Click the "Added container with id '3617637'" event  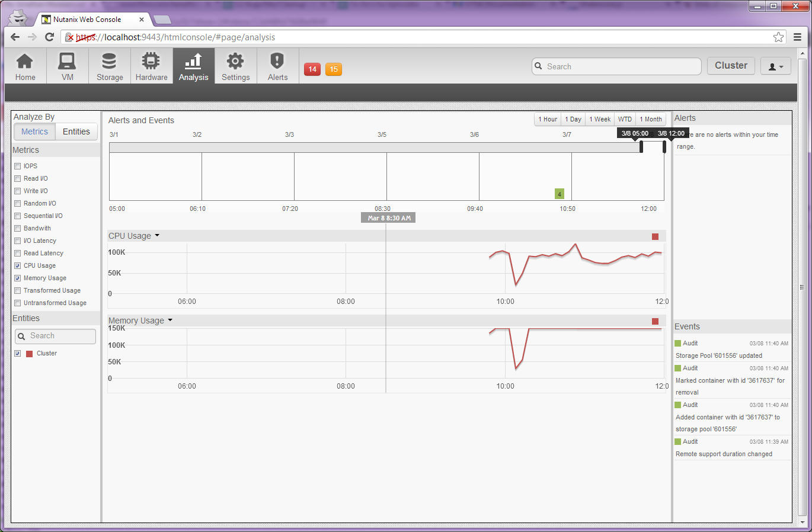pyautogui.click(x=732, y=416)
